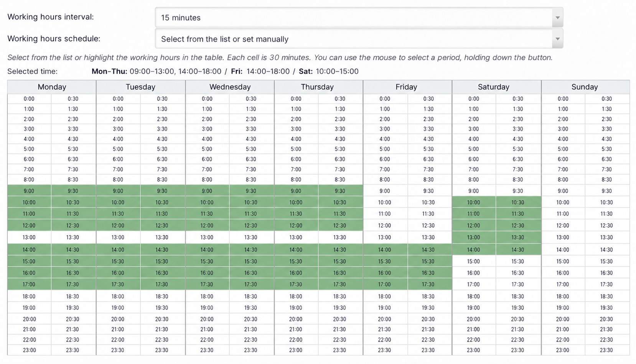This screenshot has width=636, height=364.
Task: Select the Friday 19:00 cell
Action: click(385, 308)
